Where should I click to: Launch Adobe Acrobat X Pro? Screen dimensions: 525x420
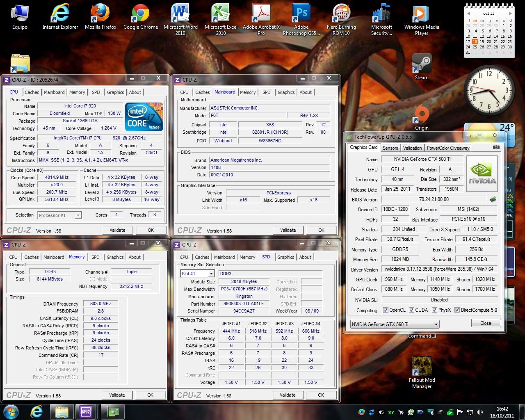click(x=261, y=20)
